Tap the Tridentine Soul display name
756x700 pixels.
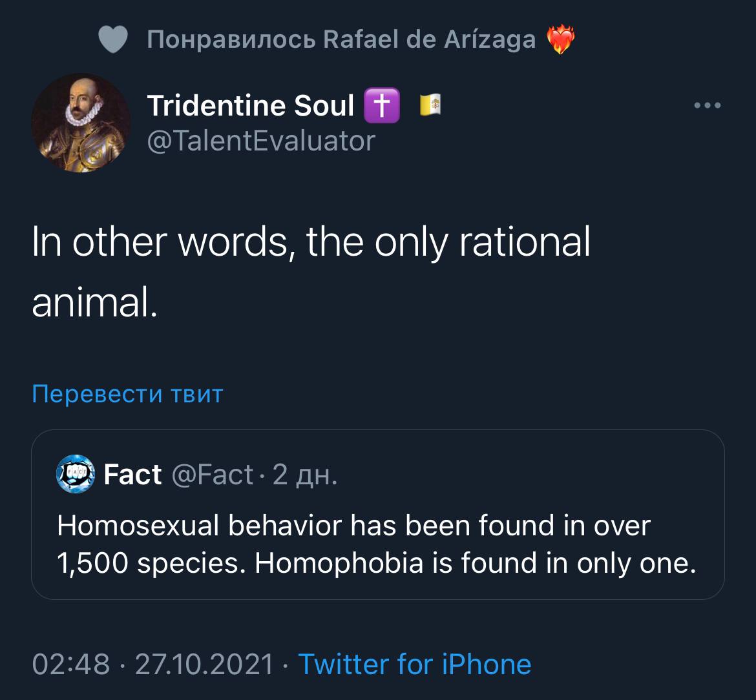tap(251, 105)
